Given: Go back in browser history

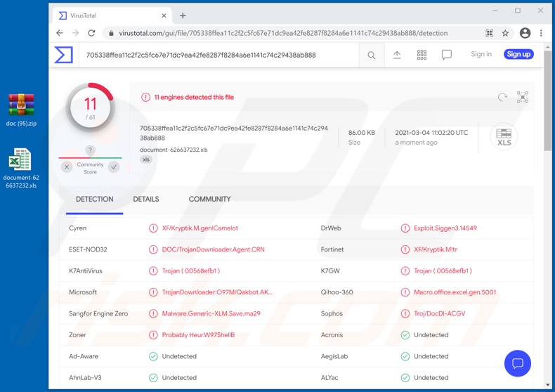Looking at the screenshot, I should [x=60, y=33].
